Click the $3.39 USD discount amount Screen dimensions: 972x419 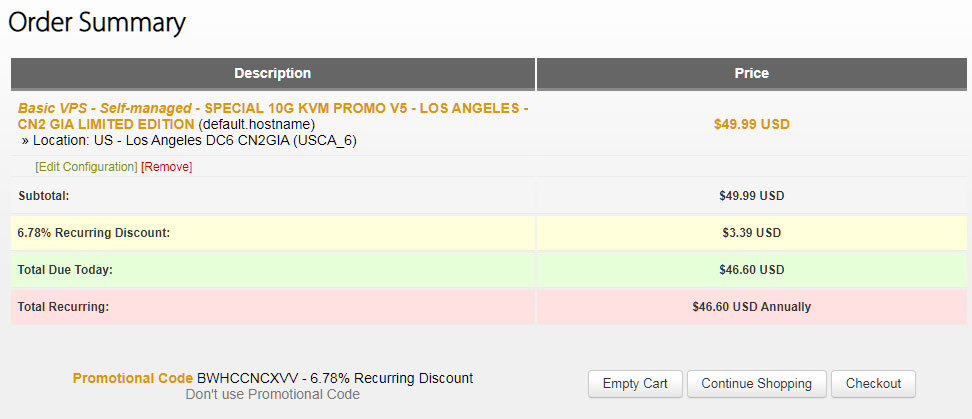(751, 233)
